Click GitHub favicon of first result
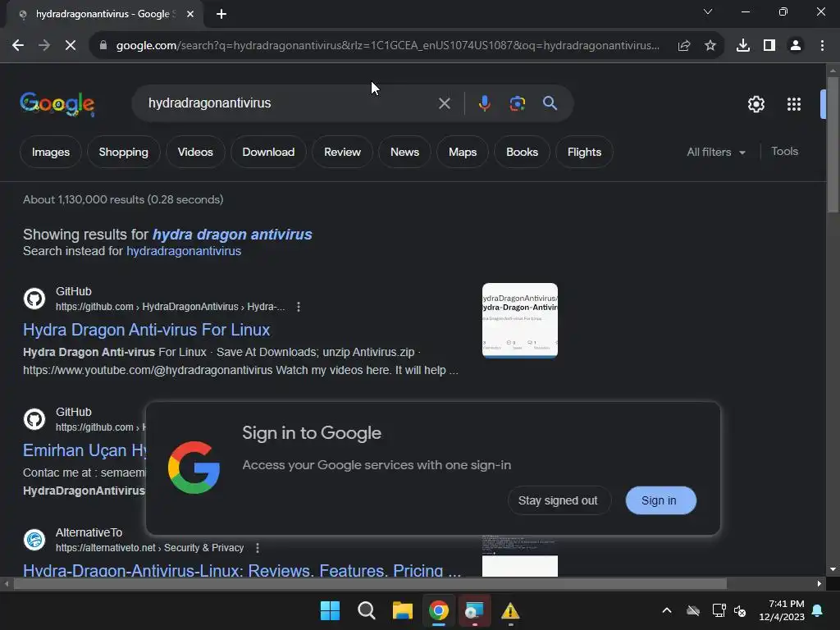Viewport: 840px width, 630px height. [x=34, y=299]
